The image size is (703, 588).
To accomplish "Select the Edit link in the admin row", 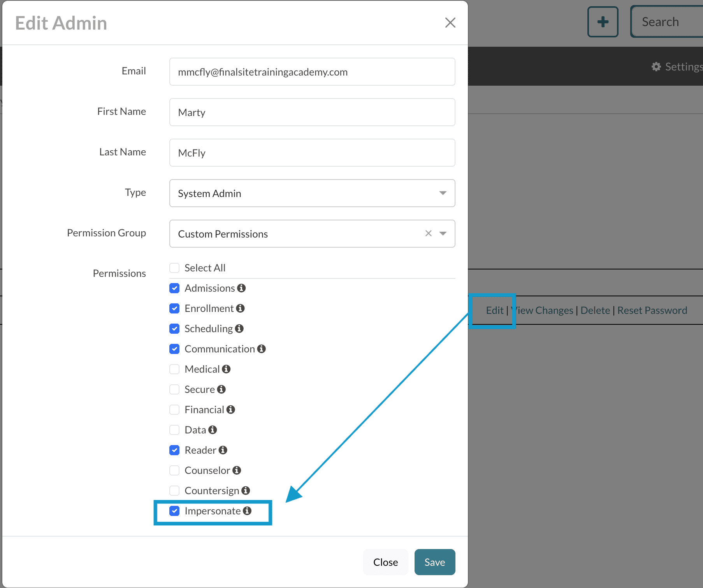I will pyautogui.click(x=494, y=310).
